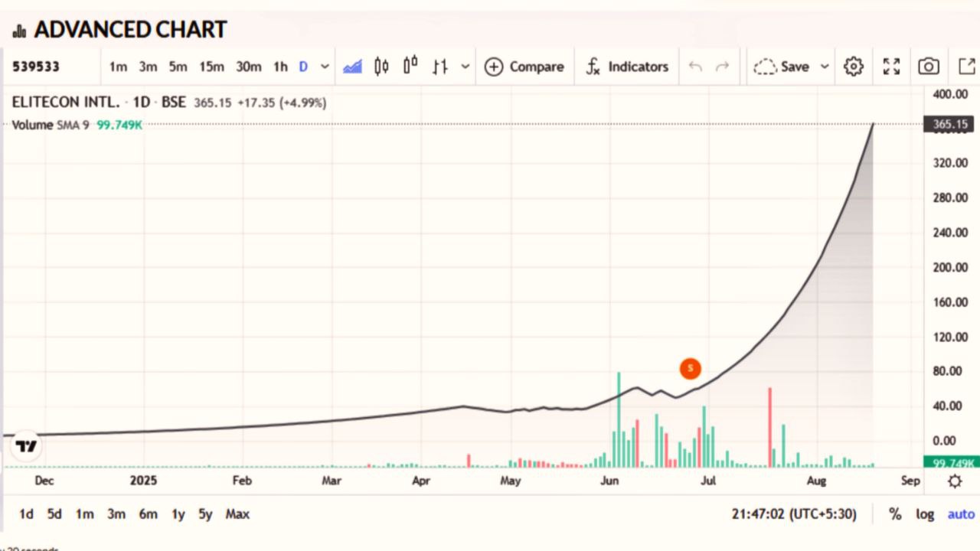Click the TradingView watermark logo on the chart
The height and width of the screenshot is (551, 980).
point(26,445)
